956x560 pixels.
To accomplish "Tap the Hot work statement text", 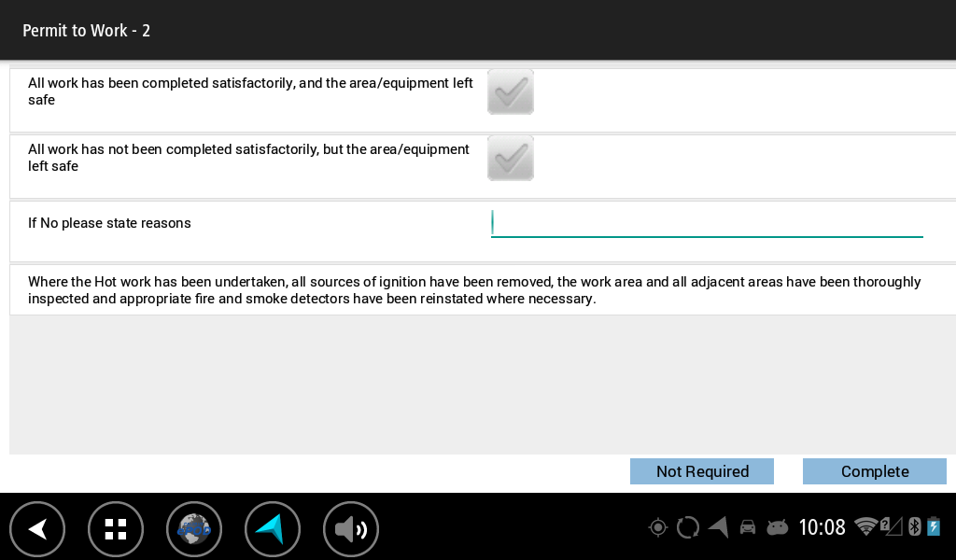I will click(x=474, y=290).
